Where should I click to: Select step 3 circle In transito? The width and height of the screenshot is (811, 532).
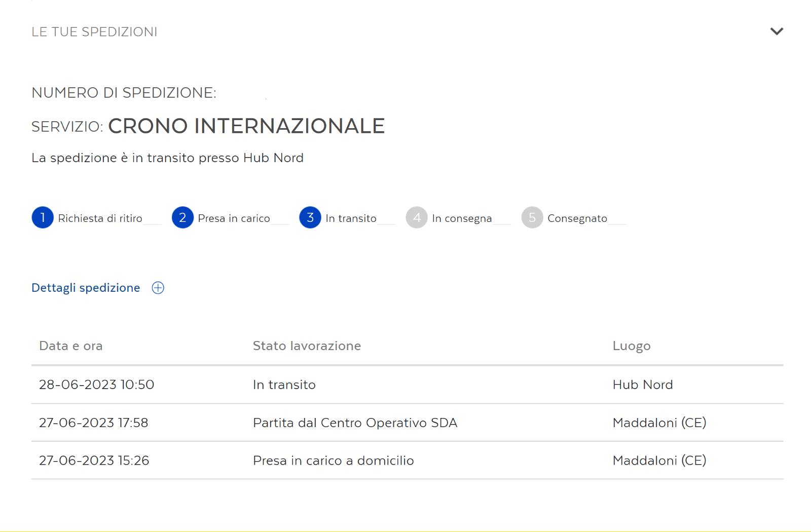[310, 218]
